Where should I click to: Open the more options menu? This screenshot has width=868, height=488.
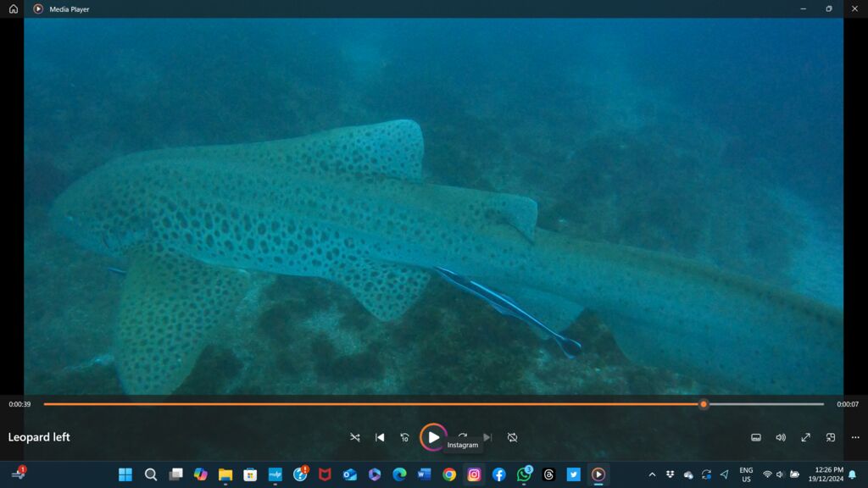pos(855,437)
